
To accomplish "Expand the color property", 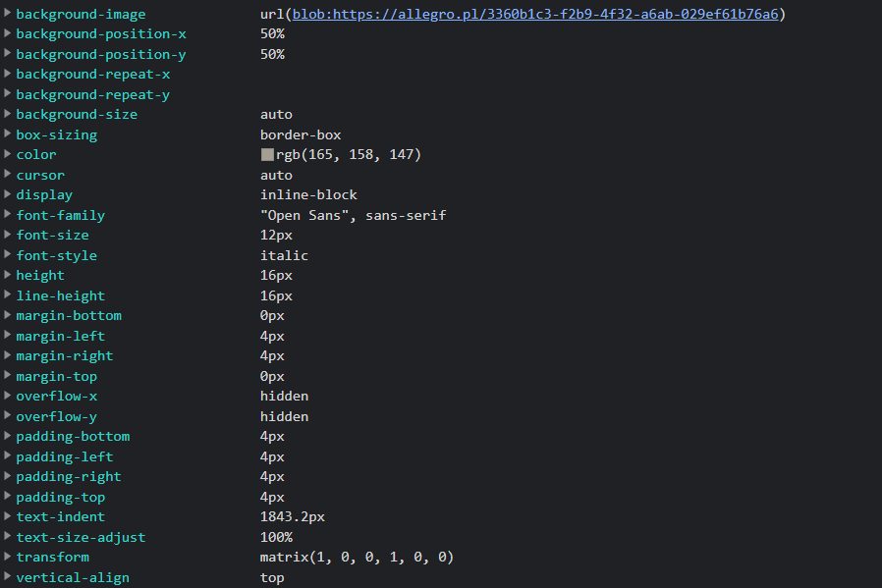I will (x=7, y=154).
